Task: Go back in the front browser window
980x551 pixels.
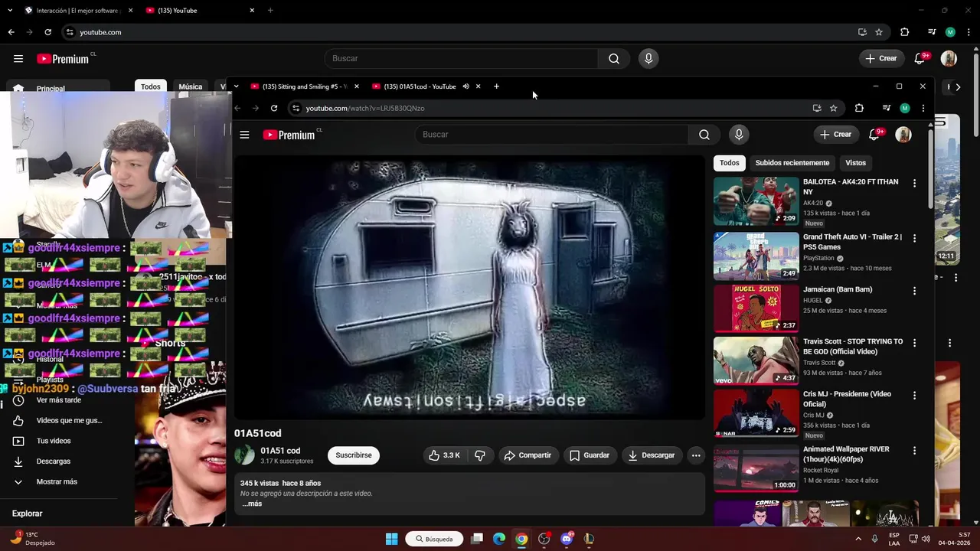Action: pyautogui.click(x=237, y=108)
